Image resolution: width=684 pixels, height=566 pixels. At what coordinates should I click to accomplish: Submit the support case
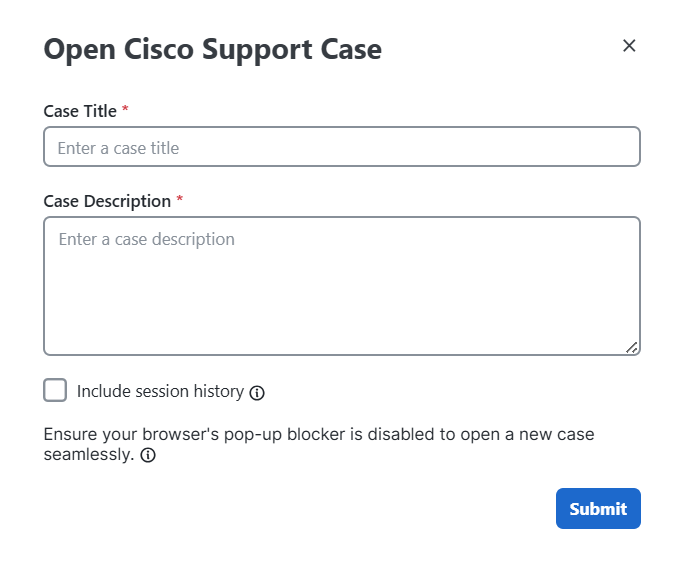[x=598, y=509]
